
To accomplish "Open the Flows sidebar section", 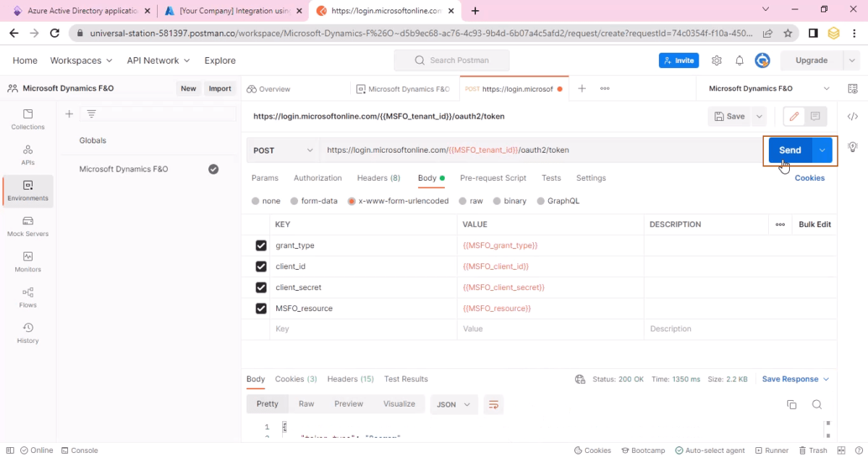I will 27,297.
